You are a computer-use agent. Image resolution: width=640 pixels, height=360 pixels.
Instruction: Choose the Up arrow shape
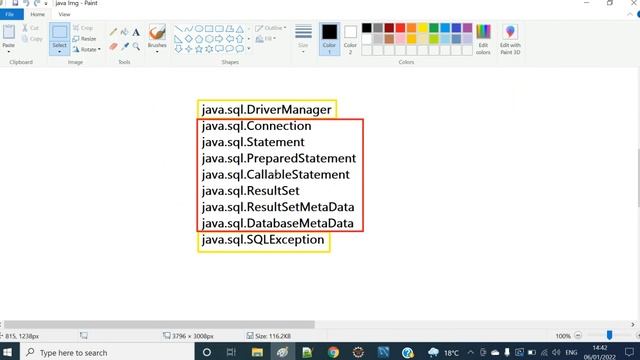pyautogui.click(x=240, y=39)
